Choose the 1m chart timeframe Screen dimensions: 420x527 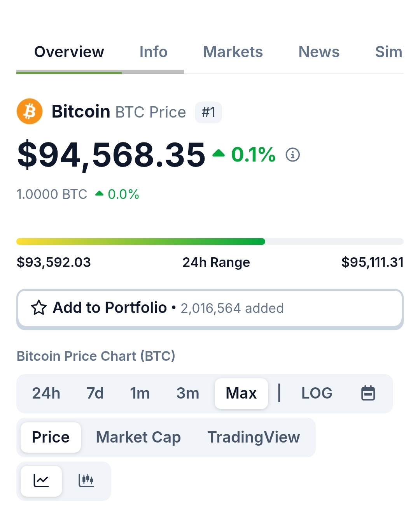(140, 393)
